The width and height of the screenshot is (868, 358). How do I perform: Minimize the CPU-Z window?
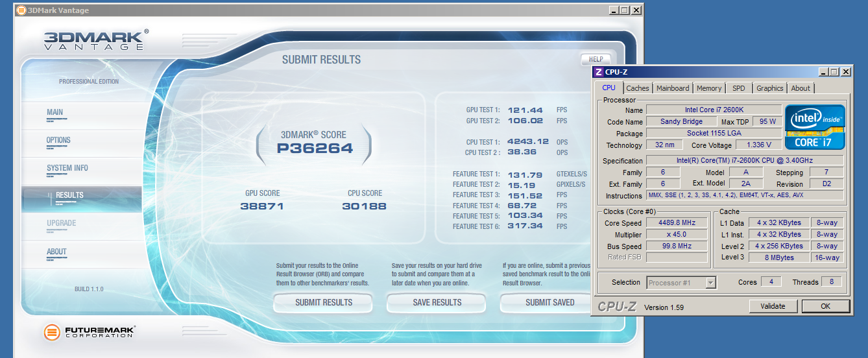[824, 72]
